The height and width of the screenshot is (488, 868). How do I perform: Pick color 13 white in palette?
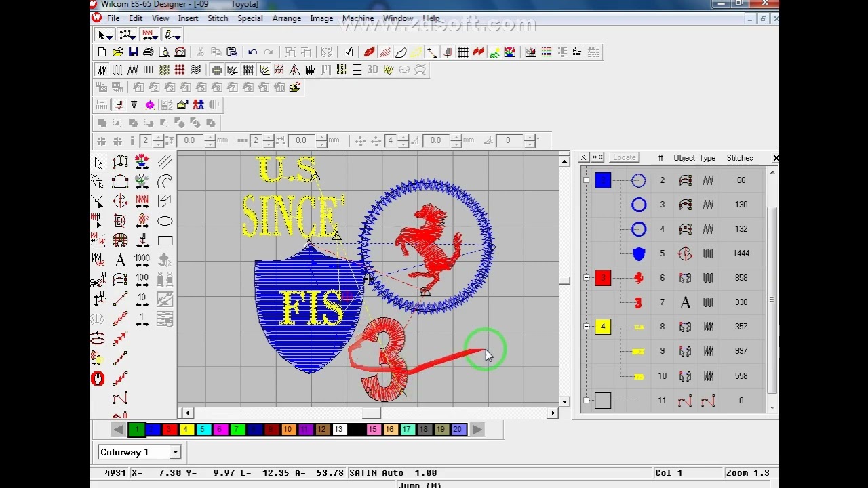coord(338,429)
